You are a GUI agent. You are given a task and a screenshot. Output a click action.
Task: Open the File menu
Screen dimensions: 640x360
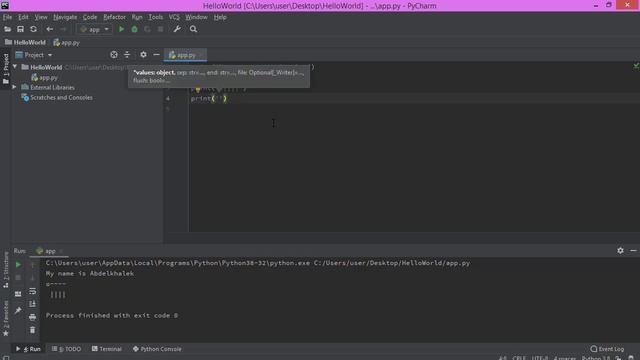coord(7,17)
